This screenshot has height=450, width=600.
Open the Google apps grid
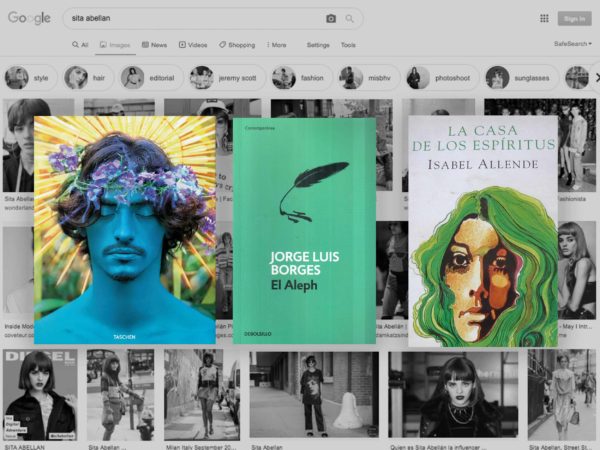544,18
